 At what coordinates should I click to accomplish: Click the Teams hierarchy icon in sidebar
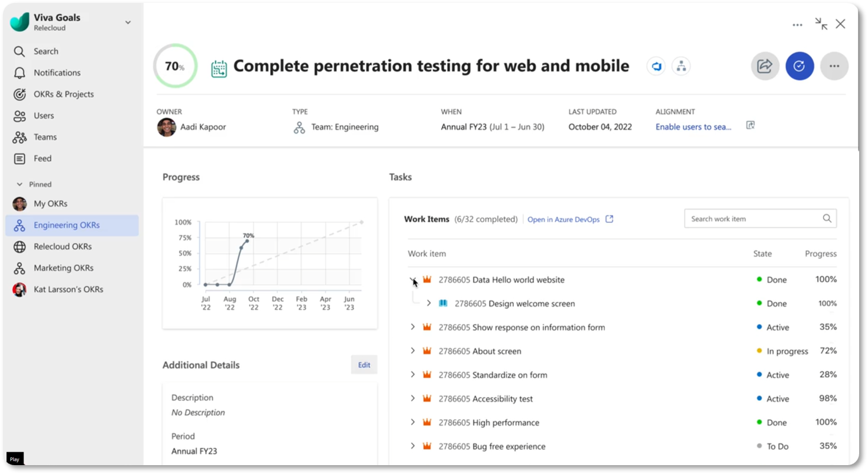(x=20, y=137)
